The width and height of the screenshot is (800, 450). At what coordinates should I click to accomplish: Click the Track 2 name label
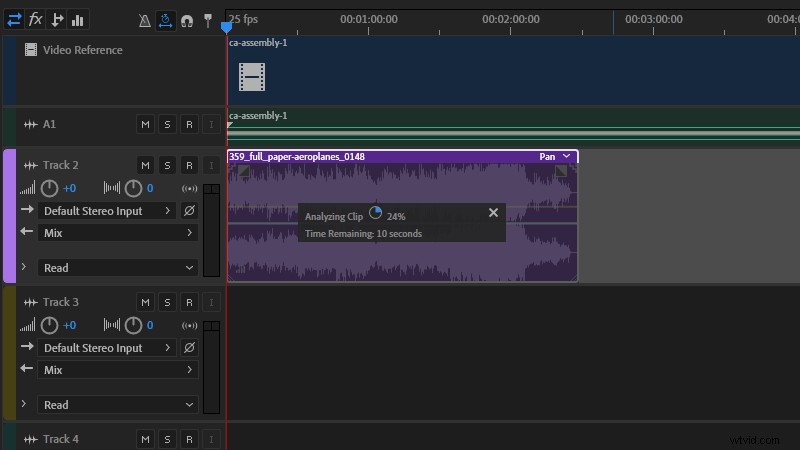point(61,165)
